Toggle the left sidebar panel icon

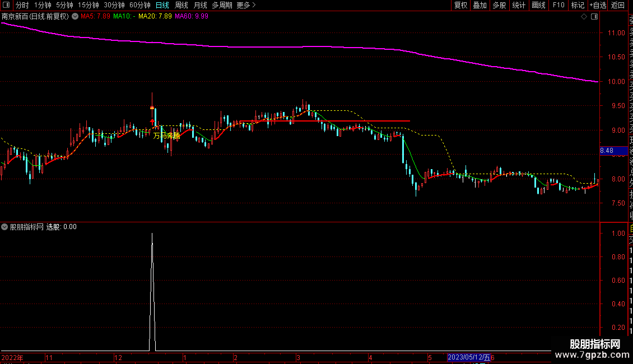point(6,5)
